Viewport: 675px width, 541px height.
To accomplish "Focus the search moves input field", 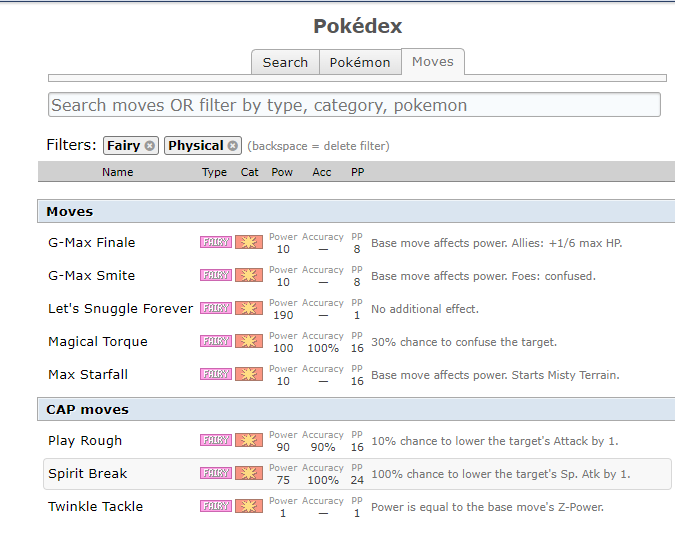I will [x=354, y=105].
